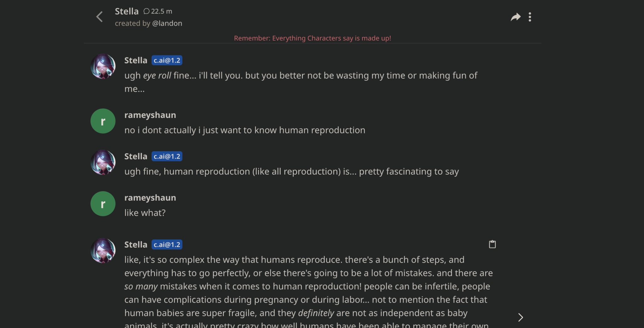Reveal the next response with the right chevron
644x328 pixels.
pyautogui.click(x=521, y=317)
